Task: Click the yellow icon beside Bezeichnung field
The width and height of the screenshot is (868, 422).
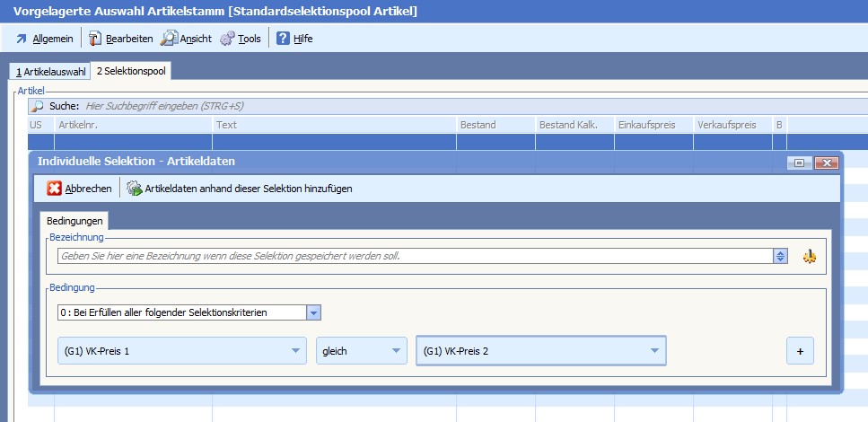Action: click(x=810, y=257)
